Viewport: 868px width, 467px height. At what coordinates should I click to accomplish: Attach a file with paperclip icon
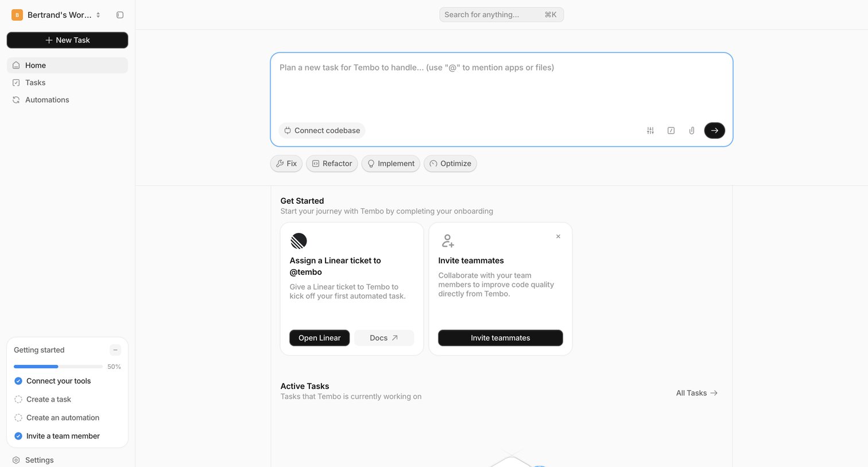692,131
